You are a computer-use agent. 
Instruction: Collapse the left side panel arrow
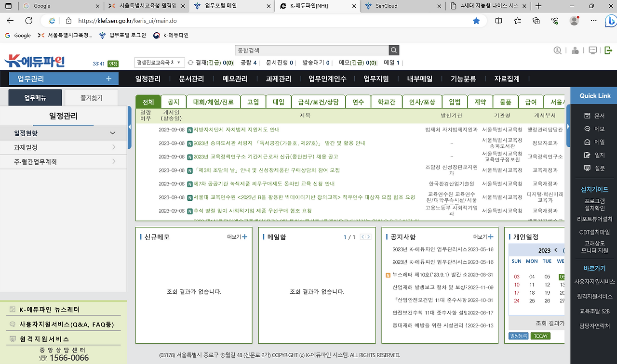[x=129, y=127]
